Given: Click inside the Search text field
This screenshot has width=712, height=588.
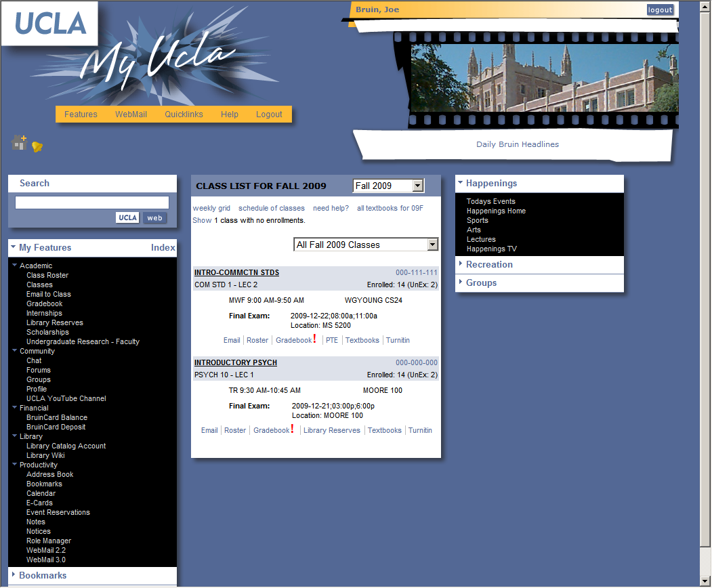Looking at the screenshot, I should 92,203.
